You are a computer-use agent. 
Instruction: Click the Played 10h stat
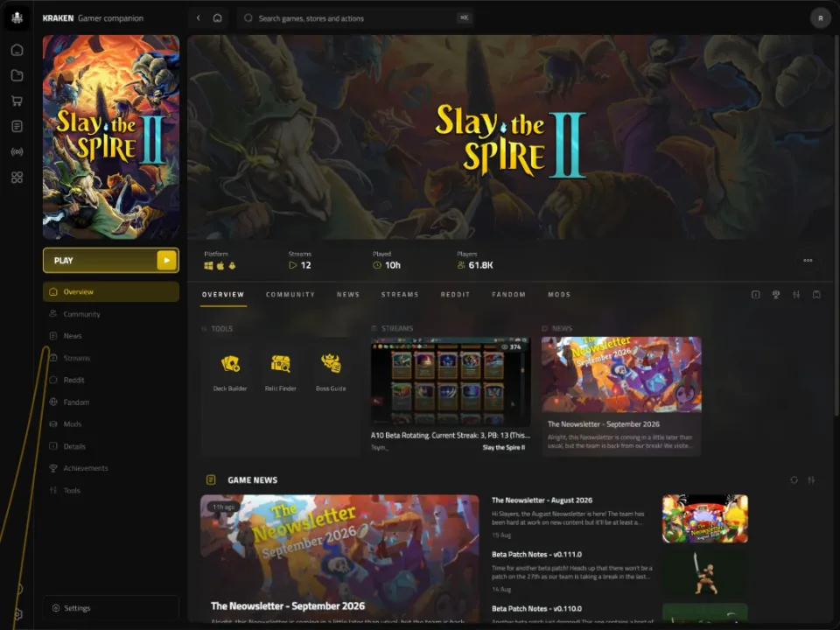(x=387, y=261)
